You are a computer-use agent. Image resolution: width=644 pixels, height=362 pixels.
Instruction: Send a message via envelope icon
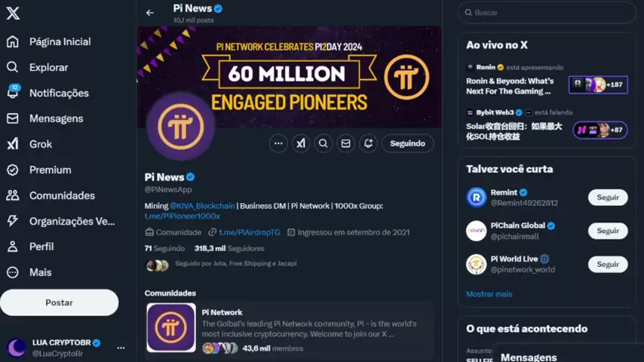pyautogui.click(x=346, y=143)
